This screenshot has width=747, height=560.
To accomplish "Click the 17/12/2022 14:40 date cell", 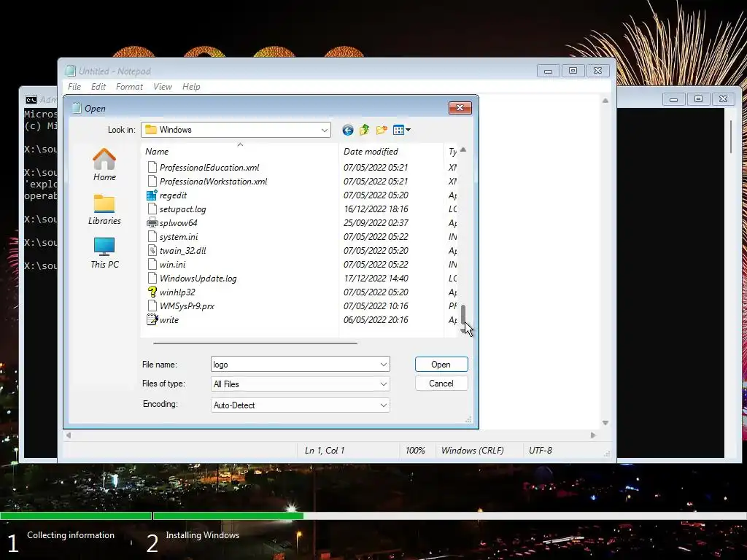I will point(376,278).
